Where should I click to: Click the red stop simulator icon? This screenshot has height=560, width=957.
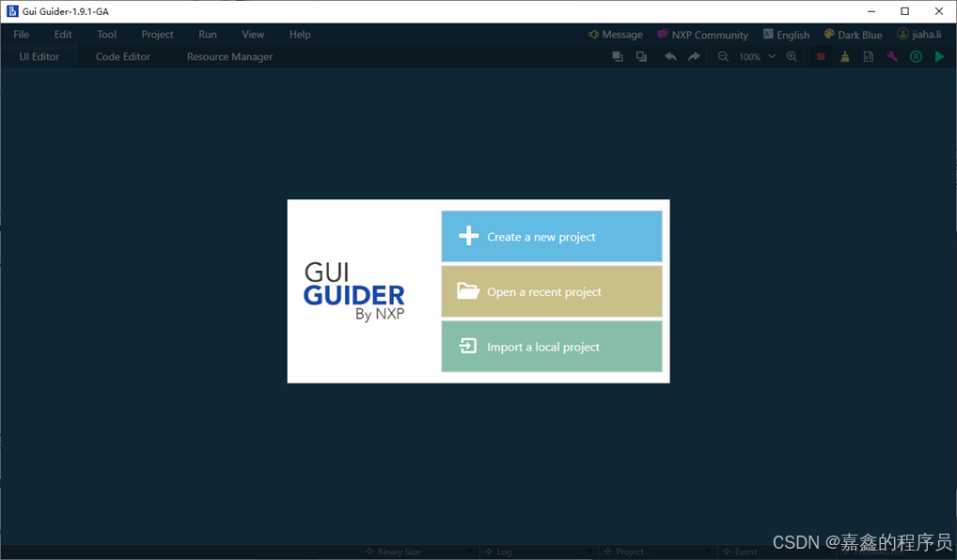pyautogui.click(x=821, y=56)
